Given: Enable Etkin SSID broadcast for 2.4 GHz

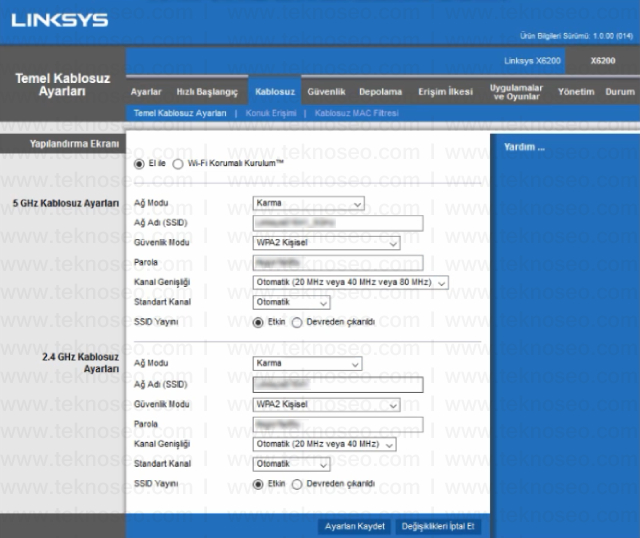Looking at the screenshot, I should (x=258, y=484).
